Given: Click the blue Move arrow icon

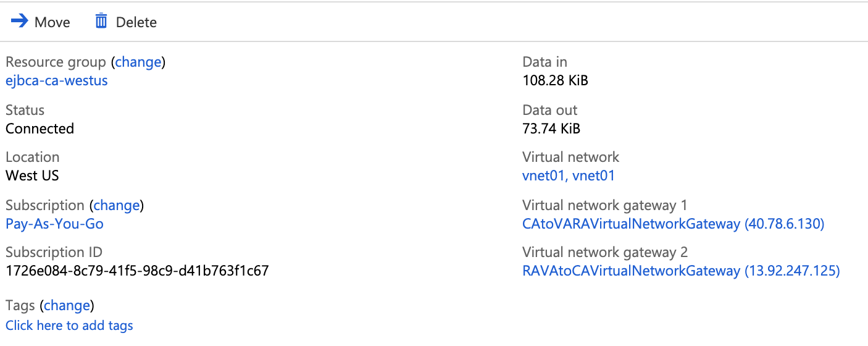Looking at the screenshot, I should tap(20, 22).
